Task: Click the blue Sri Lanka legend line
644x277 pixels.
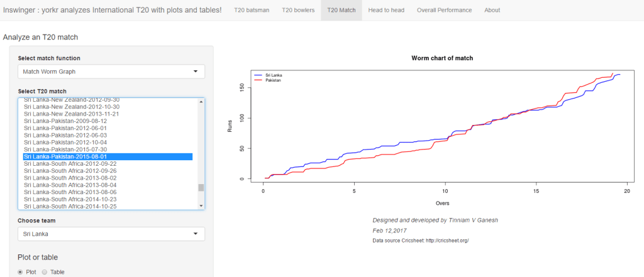Action: pos(257,75)
